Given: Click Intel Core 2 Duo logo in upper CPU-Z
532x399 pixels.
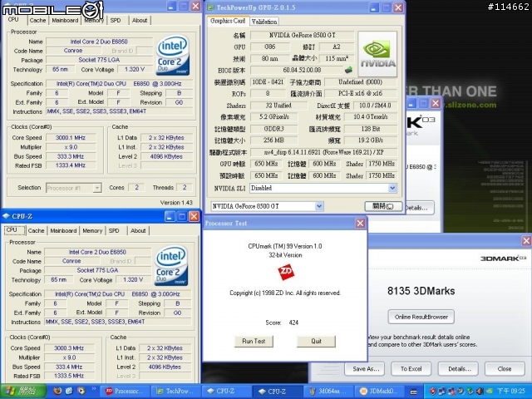Looking at the screenshot, I should (173, 55).
